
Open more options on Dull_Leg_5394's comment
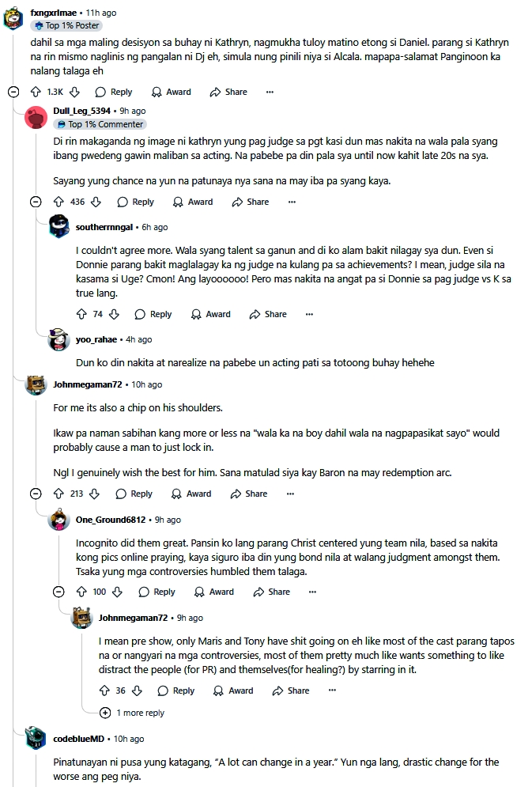[x=292, y=202]
